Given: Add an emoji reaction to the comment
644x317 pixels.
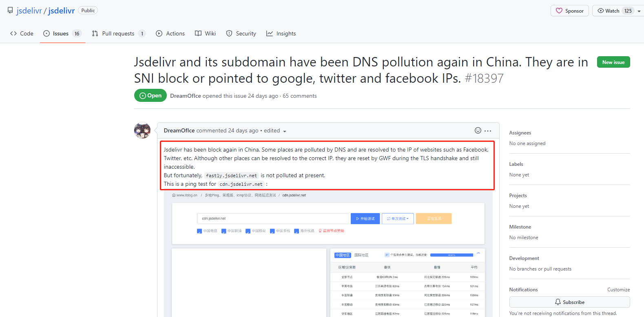Looking at the screenshot, I should tap(478, 130).
